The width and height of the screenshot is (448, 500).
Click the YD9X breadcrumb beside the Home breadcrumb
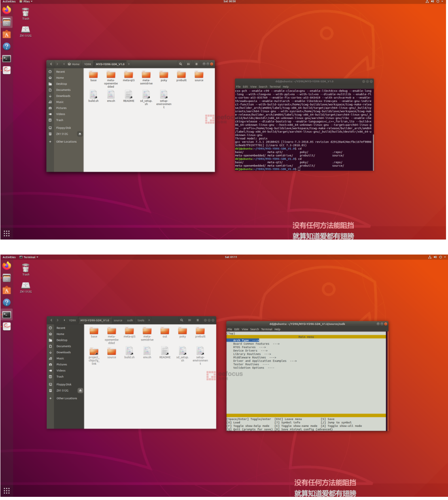click(x=87, y=64)
